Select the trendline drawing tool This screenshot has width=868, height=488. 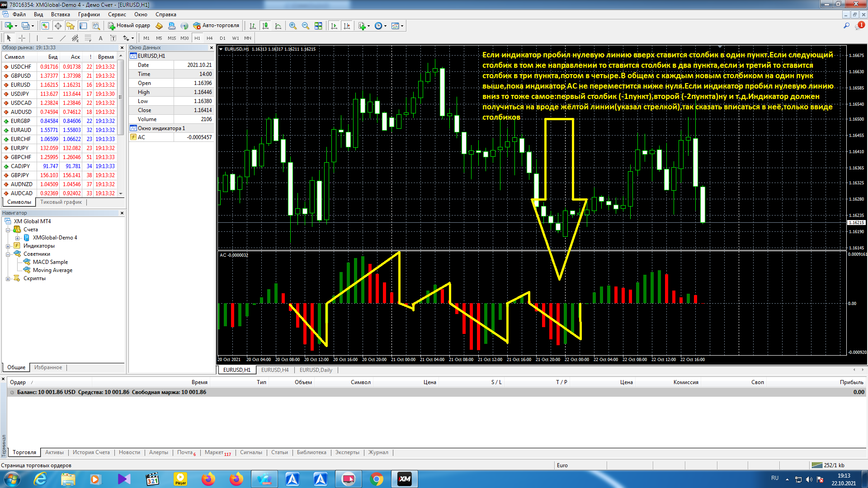(63, 38)
